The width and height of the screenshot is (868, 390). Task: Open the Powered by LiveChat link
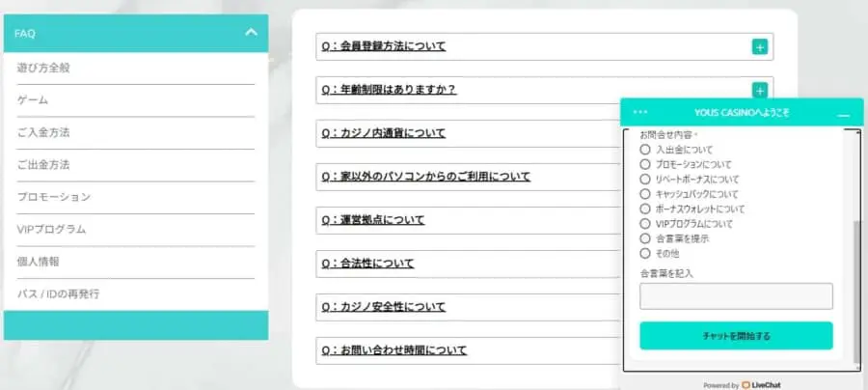[742, 385]
